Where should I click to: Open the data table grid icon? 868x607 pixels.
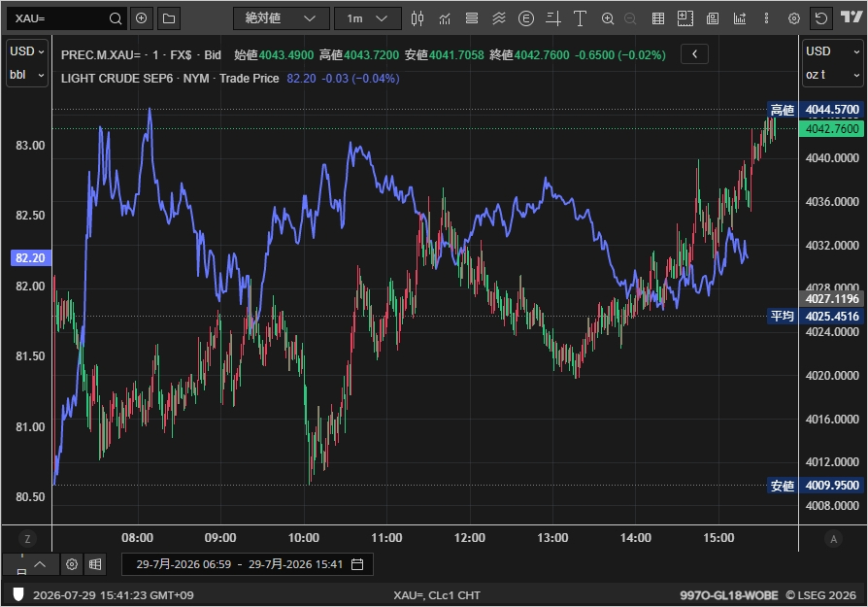click(x=658, y=18)
